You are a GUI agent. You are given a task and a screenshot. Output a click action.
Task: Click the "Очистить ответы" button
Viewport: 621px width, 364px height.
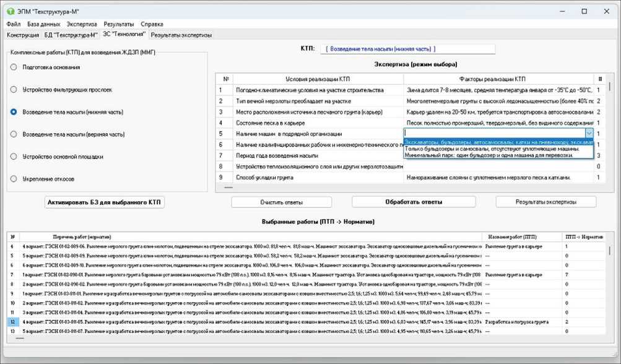coord(281,202)
